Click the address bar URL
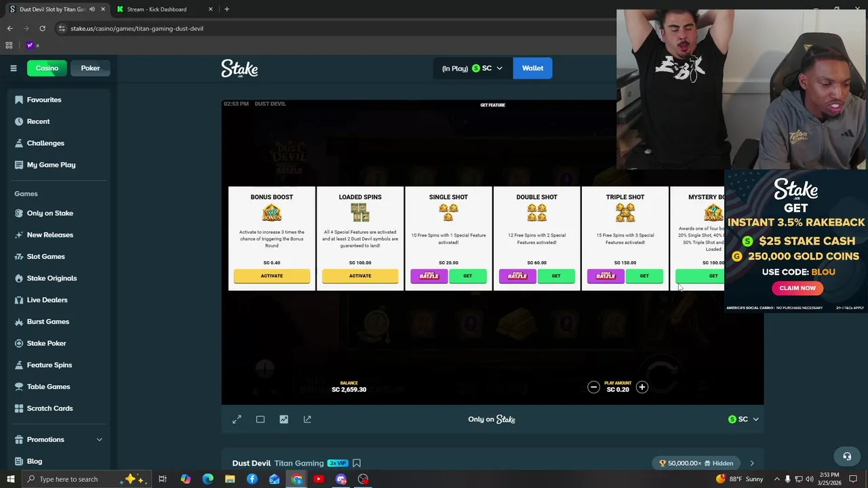This screenshot has height=488, width=868. (x=137, y=28)
